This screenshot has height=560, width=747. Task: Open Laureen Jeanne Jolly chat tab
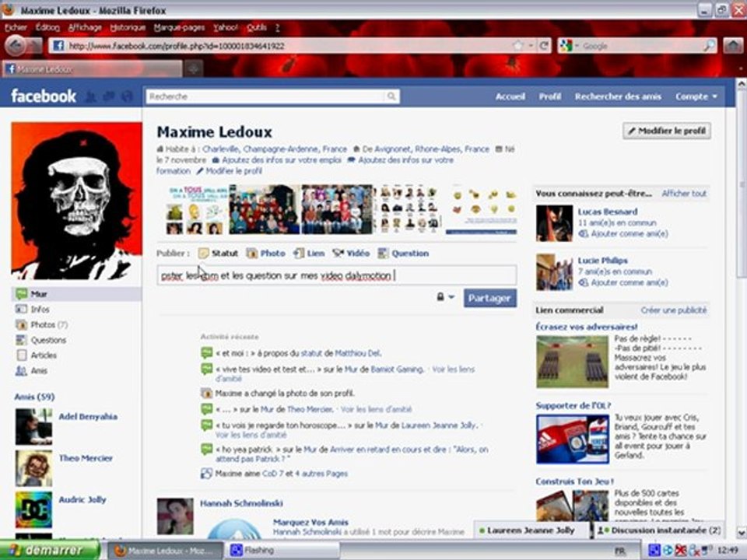pos(531,530)
